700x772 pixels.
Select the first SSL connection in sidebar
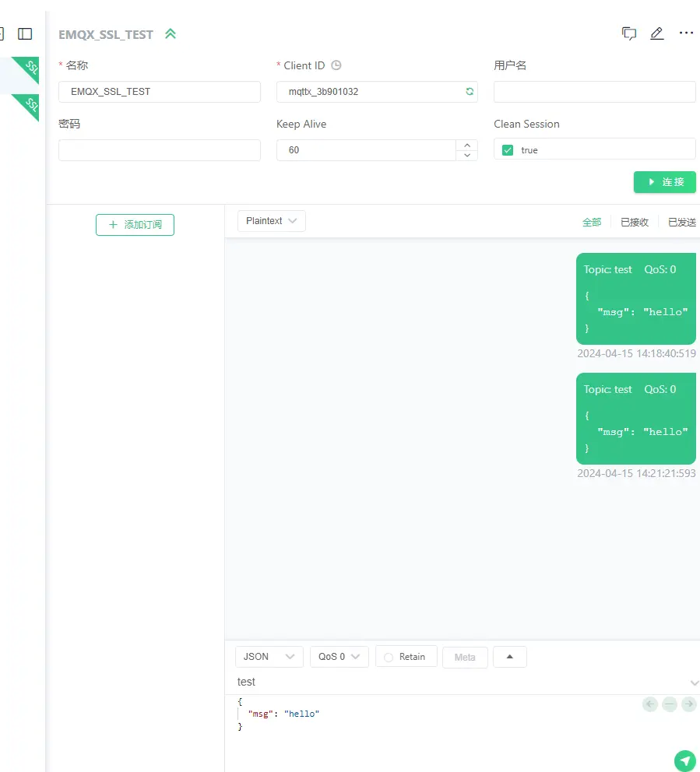pyautogui.click(x=19, y=75)
